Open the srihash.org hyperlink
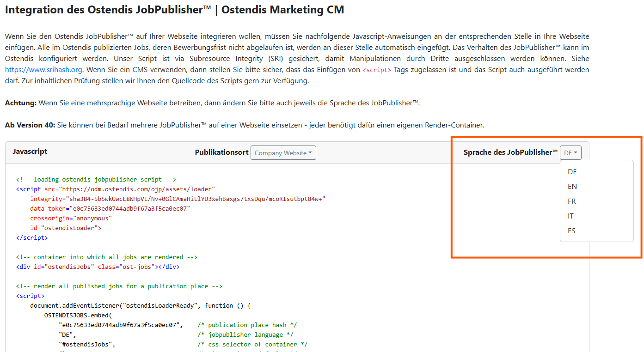Image resolution: width=644 pixels, height=352 pixels. pyautogui.click(x=43, y=70)
